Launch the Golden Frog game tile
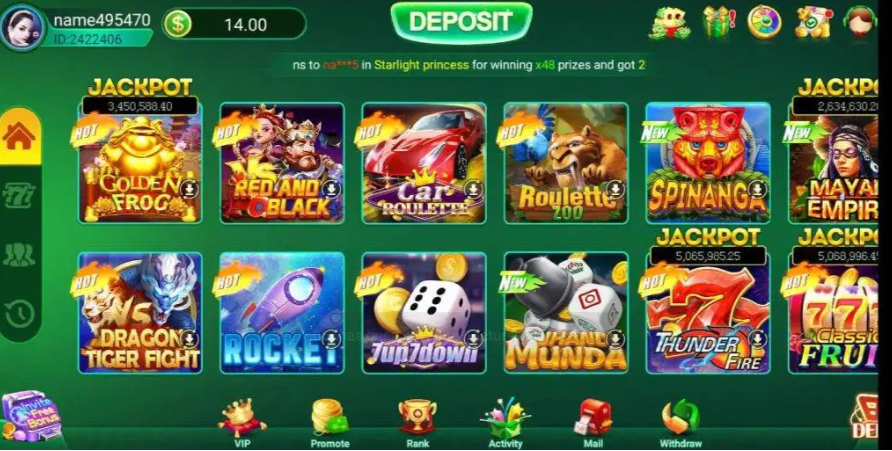 pos(140,163)
